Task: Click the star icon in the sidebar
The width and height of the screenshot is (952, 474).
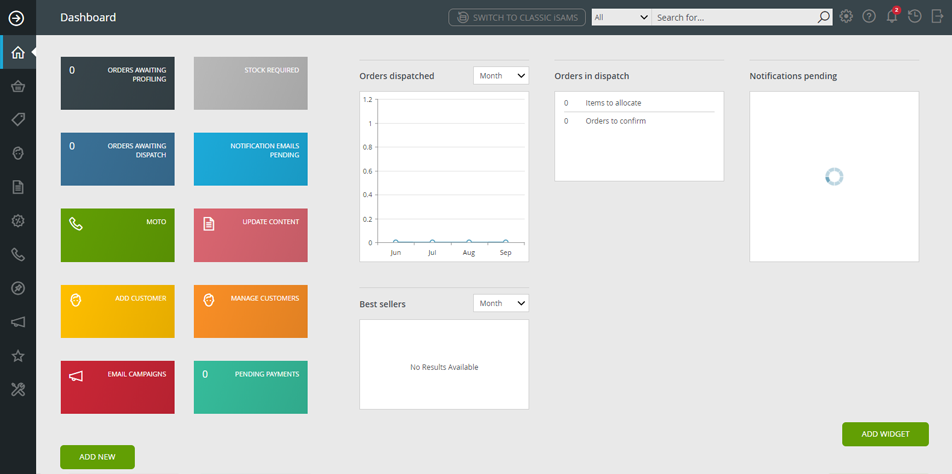Action: (17, 356)
